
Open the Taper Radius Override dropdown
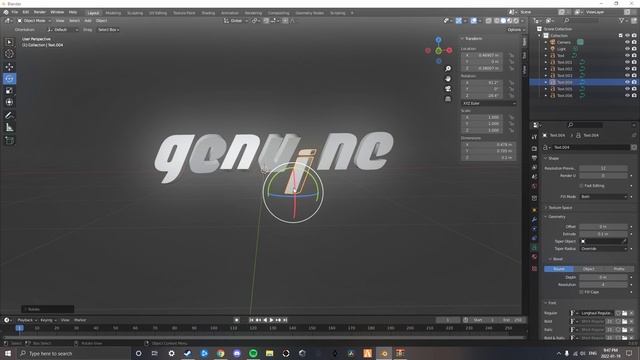[x=603, y=249]
